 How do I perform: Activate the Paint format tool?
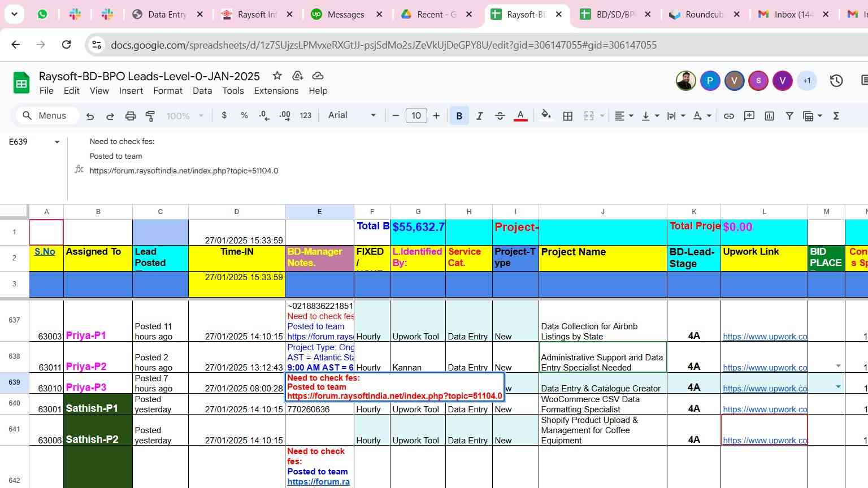[x=150, y=116]
